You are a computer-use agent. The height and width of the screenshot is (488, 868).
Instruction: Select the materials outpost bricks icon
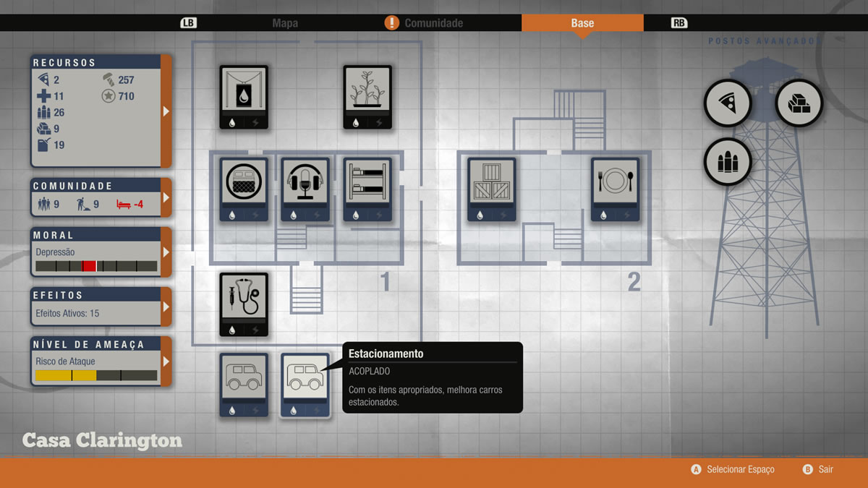point(799,103)
